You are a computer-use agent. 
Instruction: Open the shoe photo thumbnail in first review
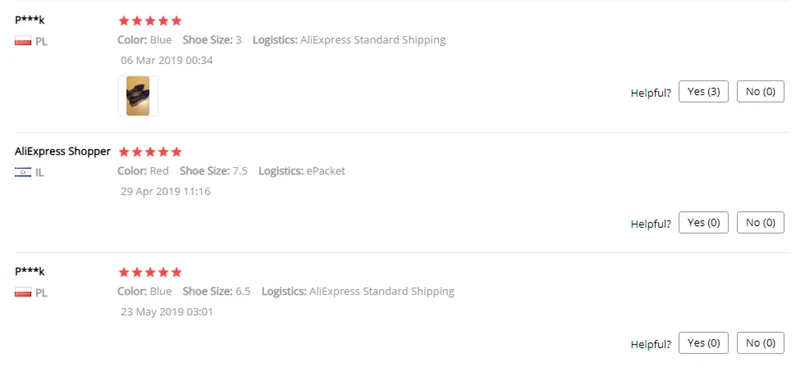click(138, 96)
